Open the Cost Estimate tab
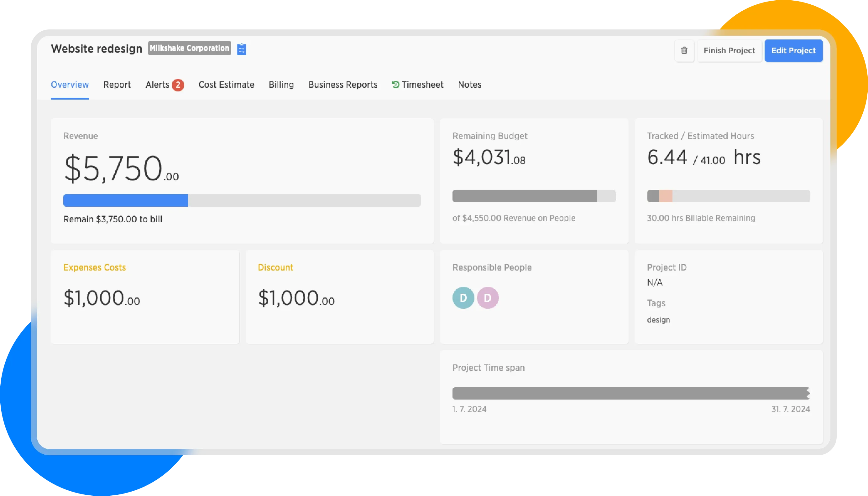This screenshot has width=868, height=496. click(226, 85)
